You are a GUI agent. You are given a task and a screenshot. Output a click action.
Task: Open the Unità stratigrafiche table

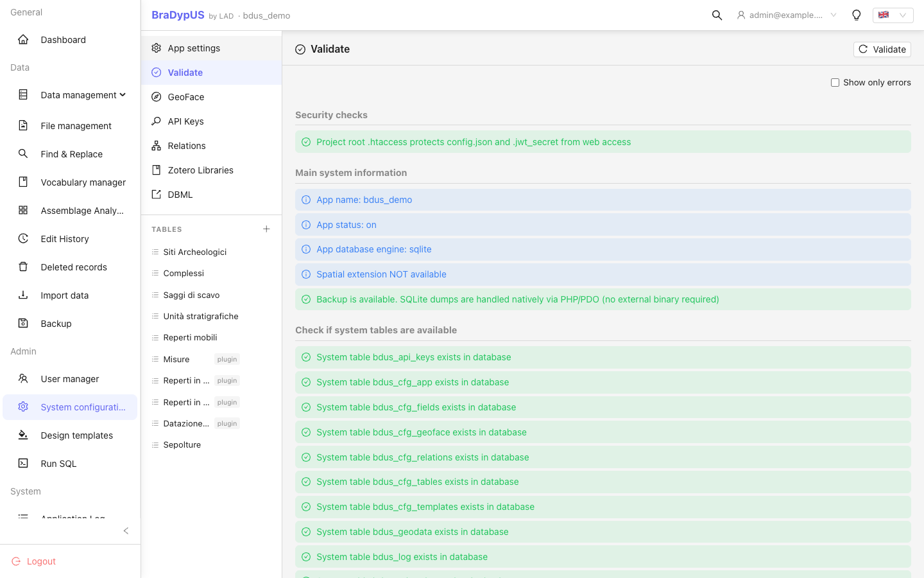pos(211,316)
